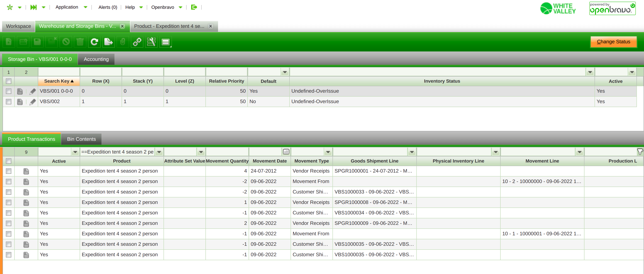The width and height of the screenshot is (644, 274).
Task: Click edit pencil icon for VBS/002 row
Action: (32, 102)
